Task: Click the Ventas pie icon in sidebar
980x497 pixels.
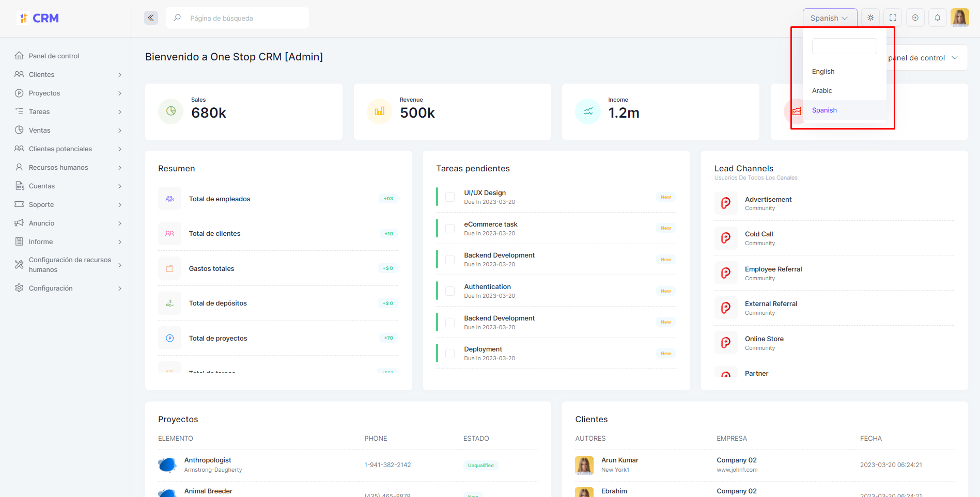Action: coord(19,130)
